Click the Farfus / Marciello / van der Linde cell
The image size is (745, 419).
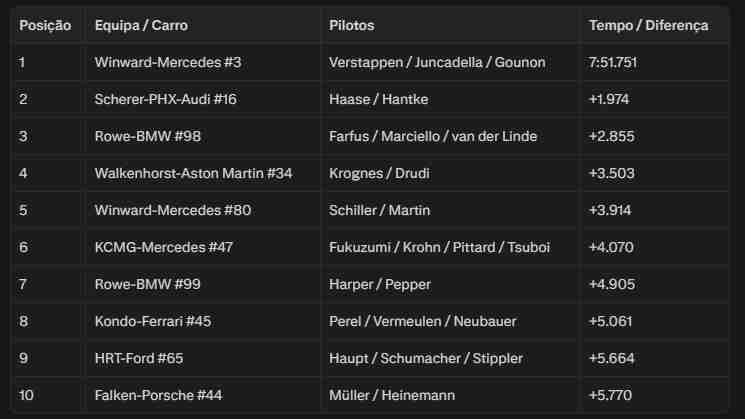433,136
